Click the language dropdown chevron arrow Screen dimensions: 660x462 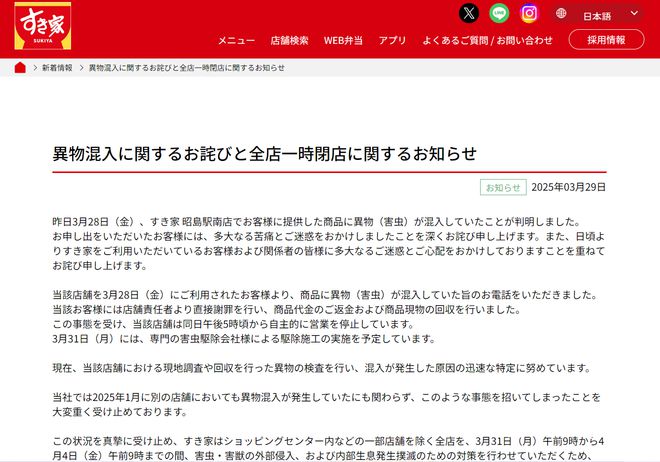pyautogui.click(x=634, y=13)
